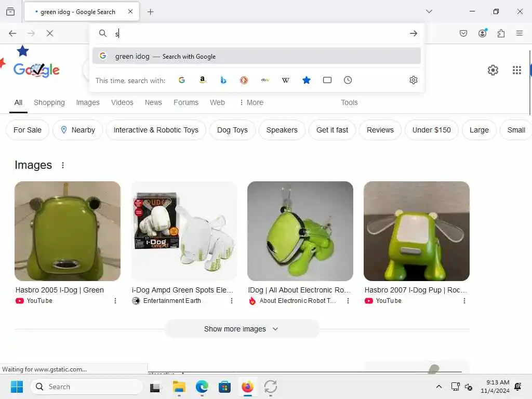Open Firefox account menu
This screenshot has width=532, height=399.
click(483, 33)
